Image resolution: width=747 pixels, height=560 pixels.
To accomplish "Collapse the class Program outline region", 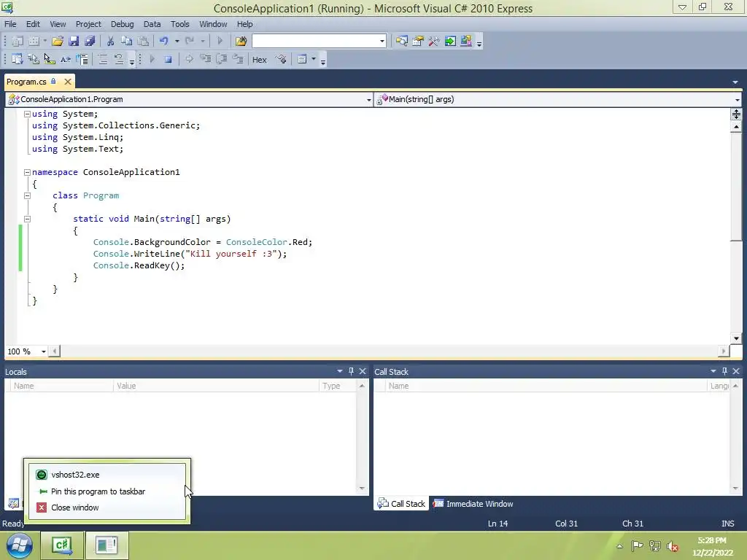I will coord(27,195).
